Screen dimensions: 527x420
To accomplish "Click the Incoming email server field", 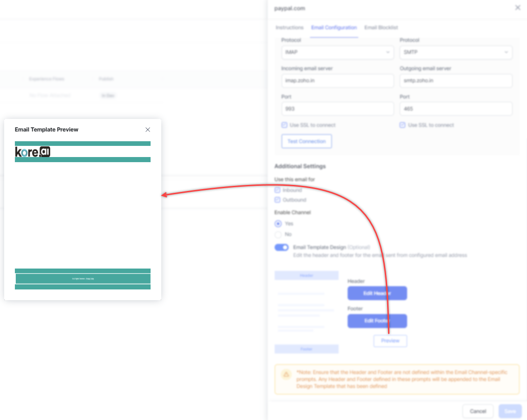I will (x=337, y=81).
